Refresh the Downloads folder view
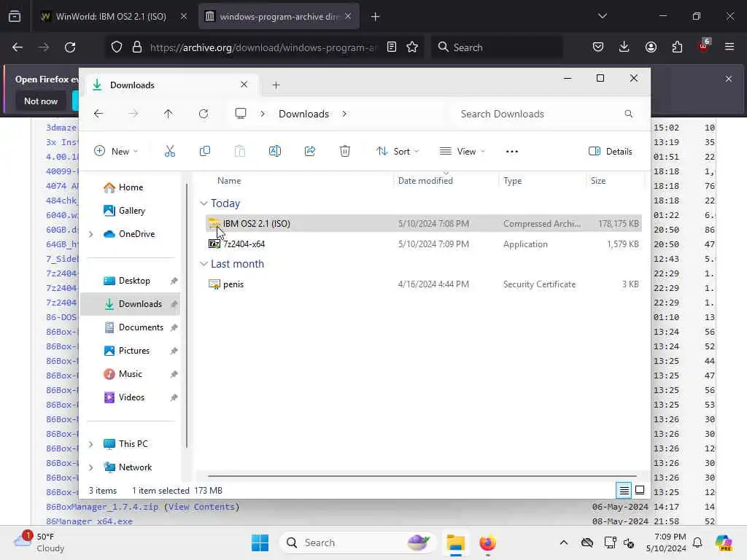The image size is (747, 560). click(204, 114)
